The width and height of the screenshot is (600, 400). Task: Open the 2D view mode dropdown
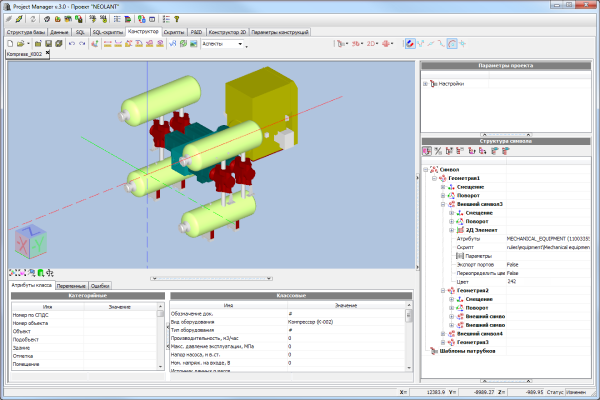pyautogui.click(x=372, y=44)
